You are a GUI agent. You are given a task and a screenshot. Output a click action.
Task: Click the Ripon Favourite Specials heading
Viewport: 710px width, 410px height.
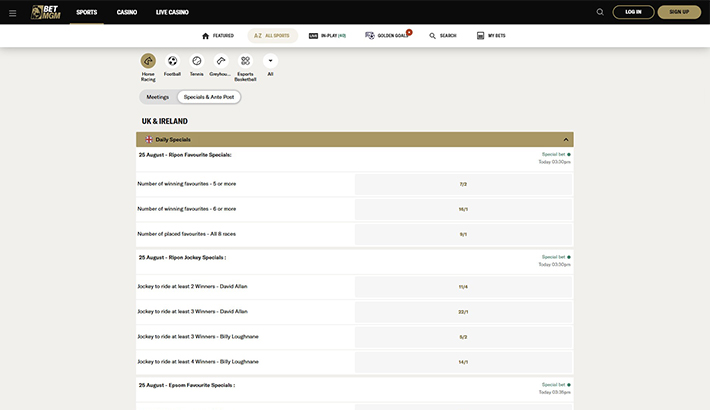(185, 155)
